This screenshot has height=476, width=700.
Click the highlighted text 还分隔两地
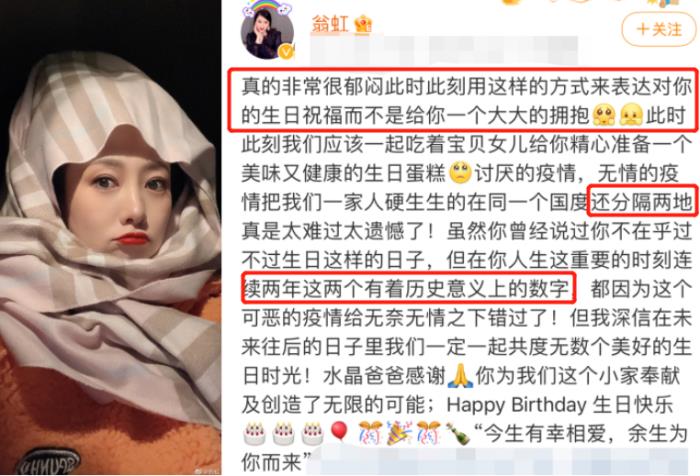[642, 200]
